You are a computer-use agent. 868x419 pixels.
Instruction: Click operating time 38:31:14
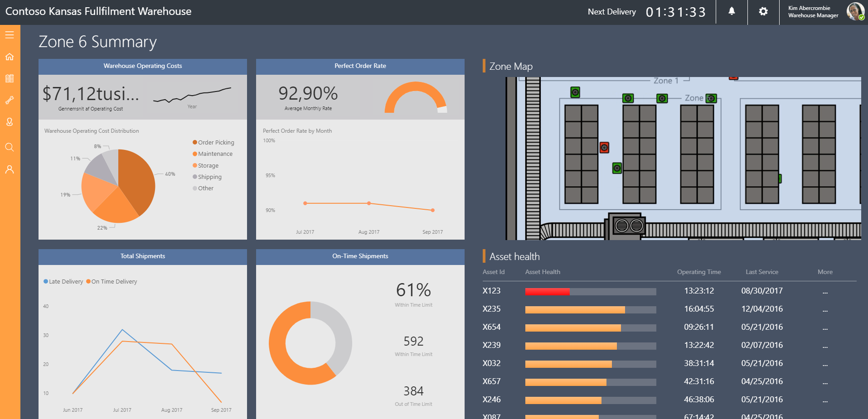699,363
